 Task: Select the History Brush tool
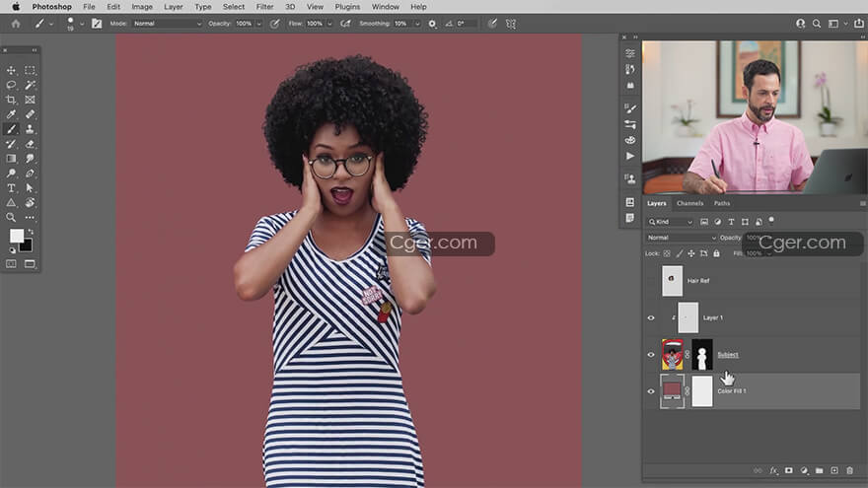tap(11, 144)
